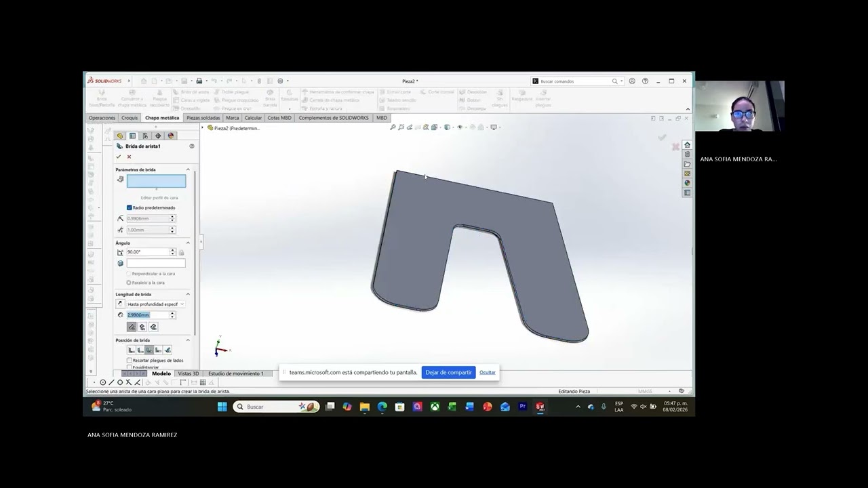Open Complementos de SOLIDWORKS tab

[x=334, y=118]
